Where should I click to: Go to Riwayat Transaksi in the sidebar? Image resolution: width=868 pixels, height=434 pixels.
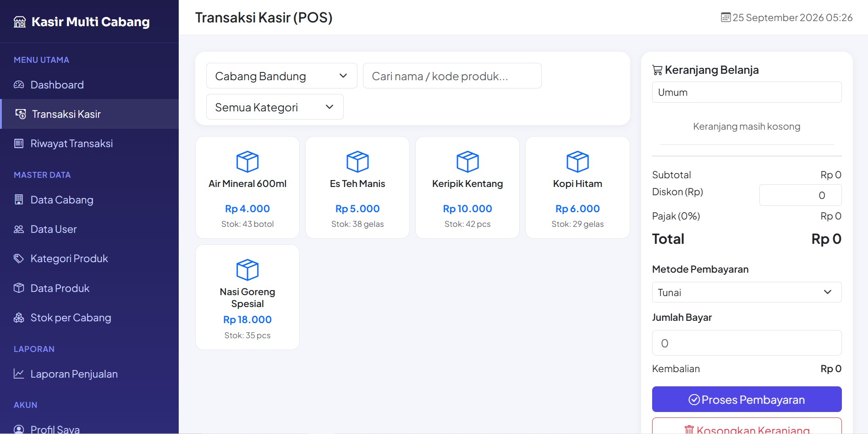pyautogui.click(x=89, y=143)
